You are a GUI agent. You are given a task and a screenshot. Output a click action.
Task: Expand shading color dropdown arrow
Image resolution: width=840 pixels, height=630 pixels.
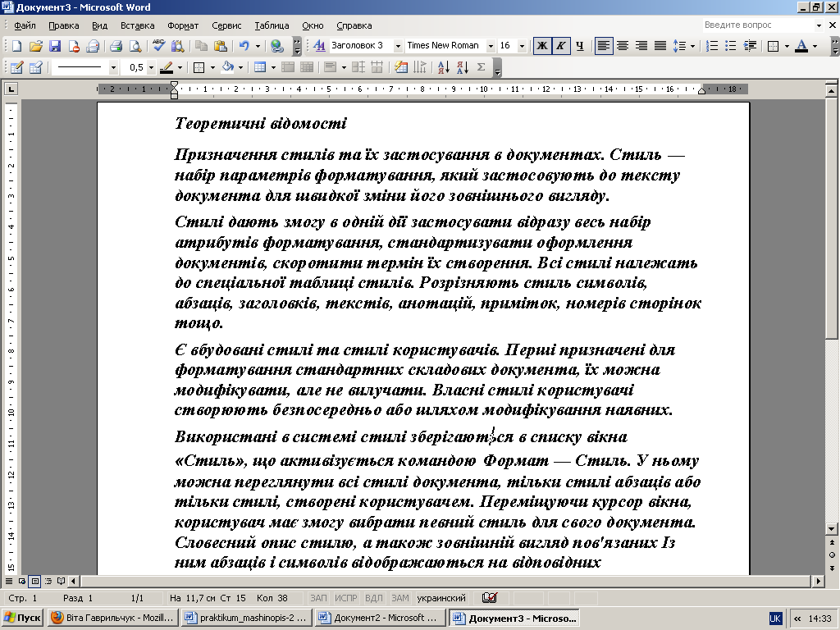240,67
